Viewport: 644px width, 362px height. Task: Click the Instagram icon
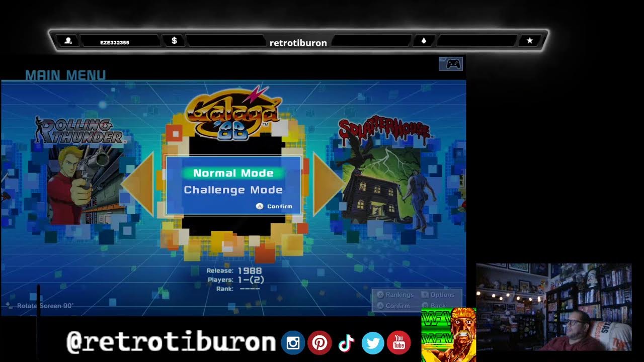tap(293, 343)
